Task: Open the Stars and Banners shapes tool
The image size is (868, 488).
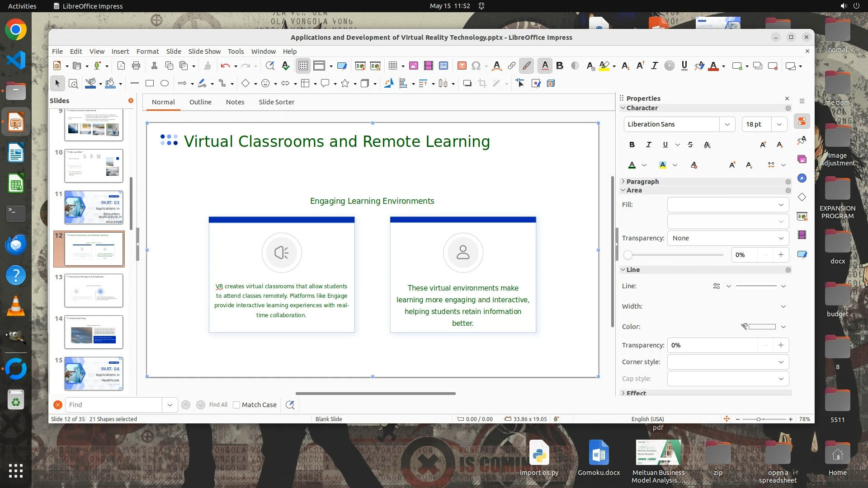Action: [x=345, y=83]
